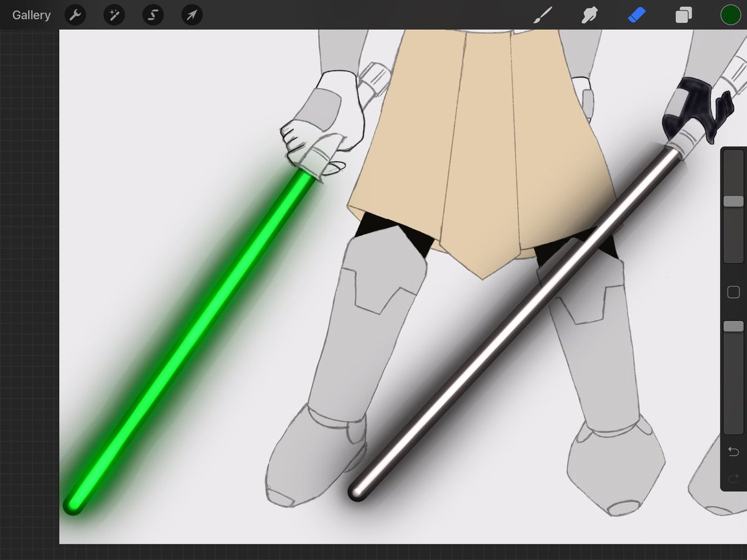Activate the Transform arrow tool
Viewport: 747px width, 560px height.
(192, 15)
